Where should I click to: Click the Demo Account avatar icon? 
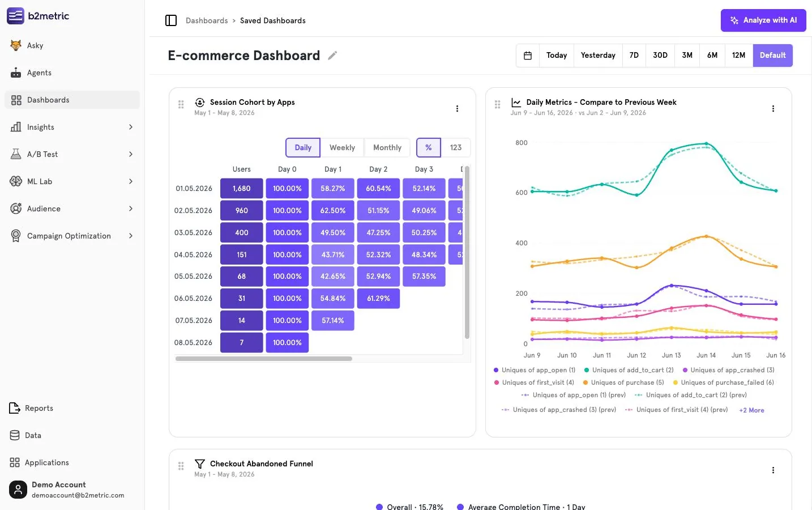(18, 490)
